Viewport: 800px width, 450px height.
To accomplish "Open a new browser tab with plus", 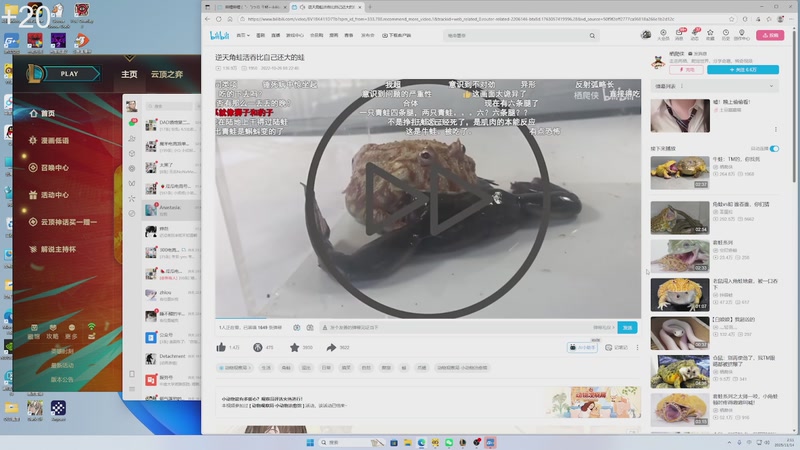I will (370, 7).
